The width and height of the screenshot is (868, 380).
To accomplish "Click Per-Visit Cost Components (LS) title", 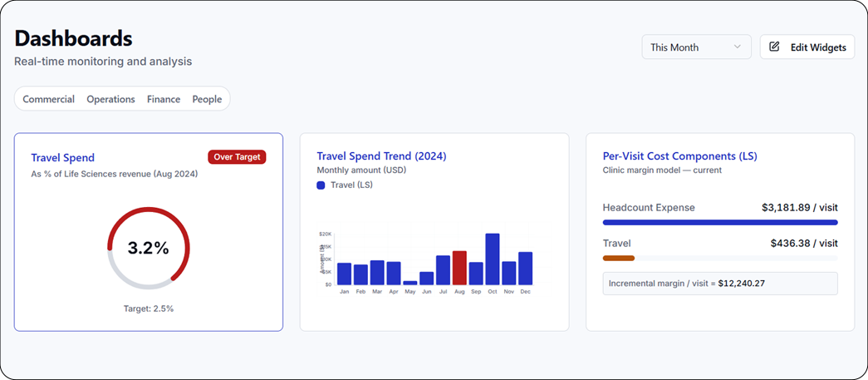I will (x=679, y=156).
